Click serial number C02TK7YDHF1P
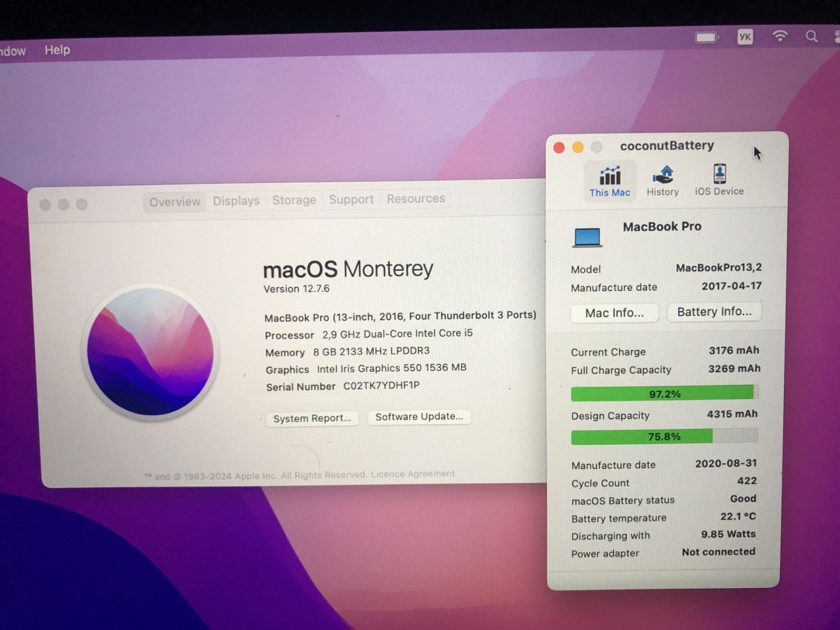 click(x=381, y=385)
